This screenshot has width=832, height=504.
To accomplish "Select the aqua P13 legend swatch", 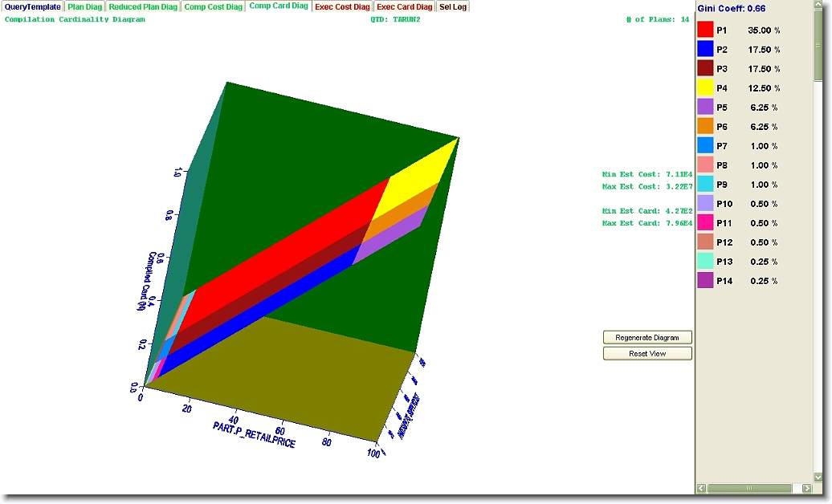I will tap(705, 262).
